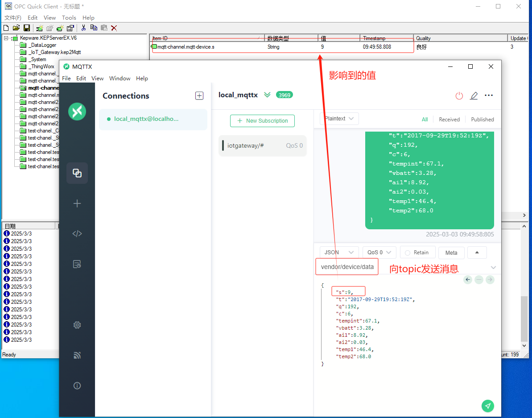Open Script code icon in MQTTX sidebar
Viewport: 532px width, 418px height.
[x=77, y=234]
